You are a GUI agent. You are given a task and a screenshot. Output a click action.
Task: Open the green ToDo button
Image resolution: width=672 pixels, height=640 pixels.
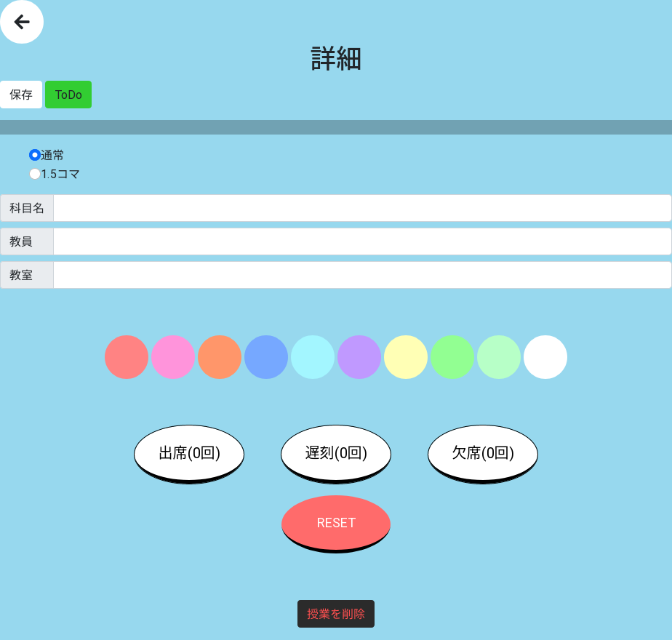click(x=68, y=95)
